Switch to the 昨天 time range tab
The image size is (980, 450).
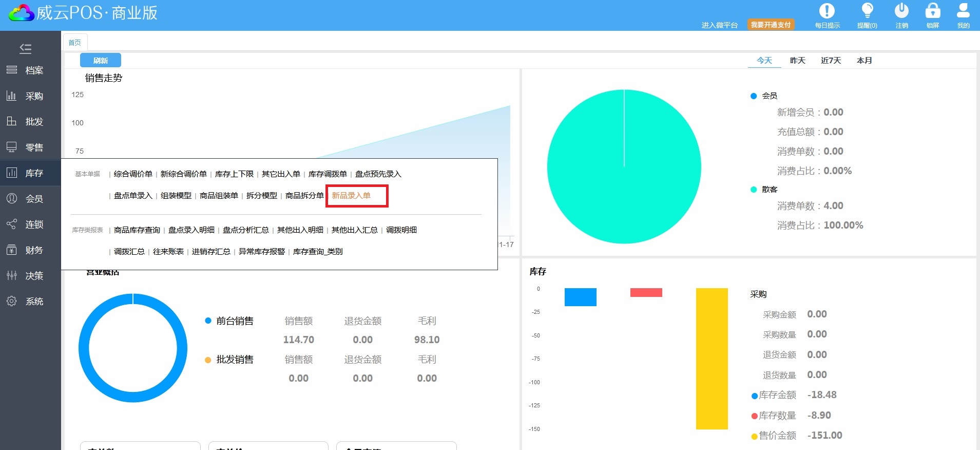[x=797, y=61]
